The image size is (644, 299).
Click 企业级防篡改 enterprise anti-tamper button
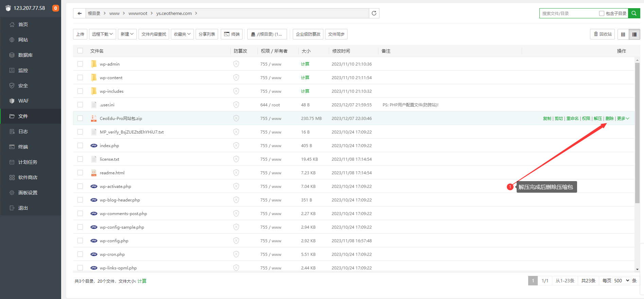pos(308,34)
